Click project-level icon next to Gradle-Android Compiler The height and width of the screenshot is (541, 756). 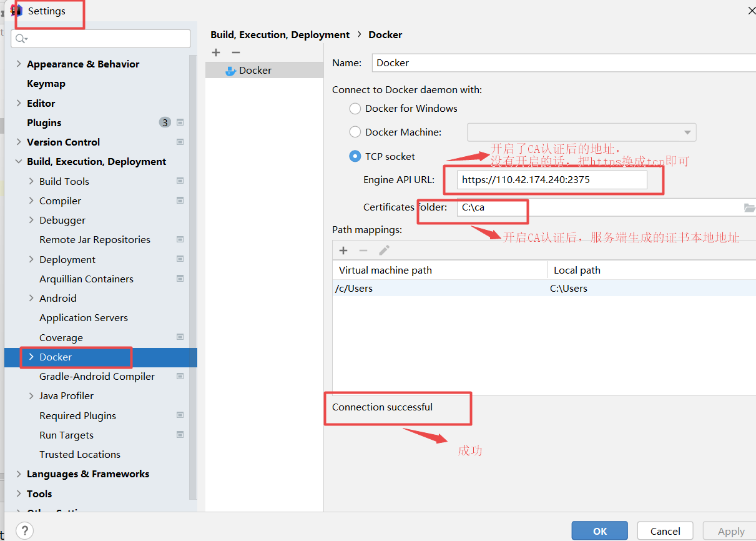point(180,376)
